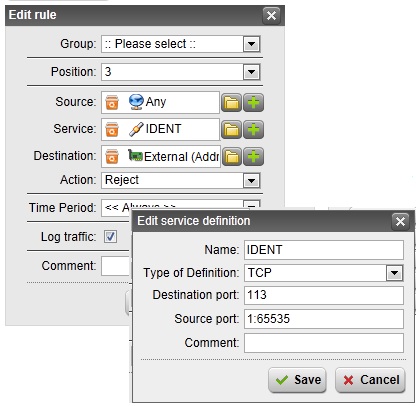Open folder browser for Source
Image resolution: width=417 pixels, height=406 pixels.
pos(231,102)
